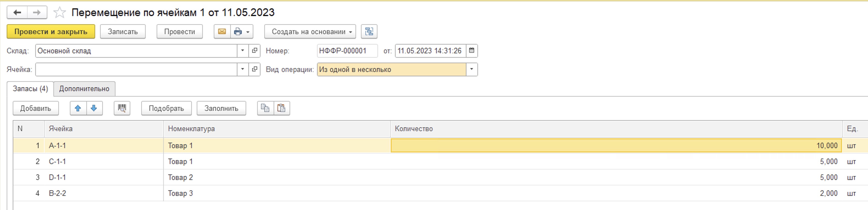Image resolution: width=868 pixels, height=210 pixels.
Task: Sort by Ячейка column header
Action: pos(104,129)
